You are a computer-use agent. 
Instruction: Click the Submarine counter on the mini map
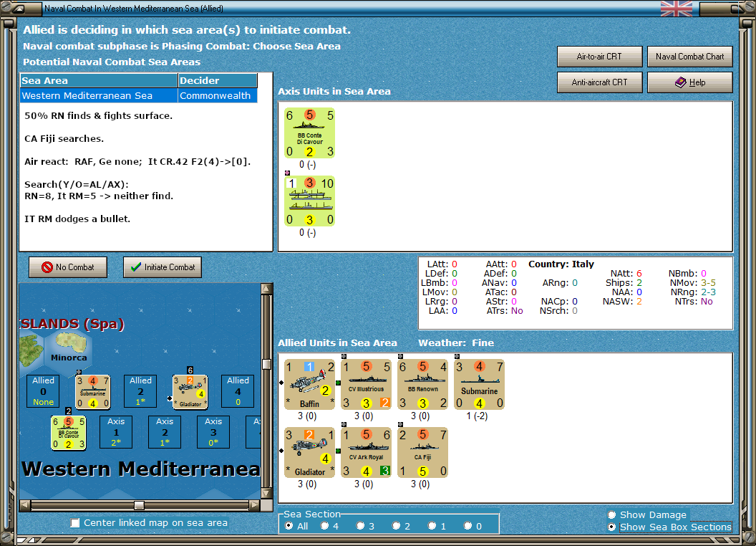pos(93,392)
